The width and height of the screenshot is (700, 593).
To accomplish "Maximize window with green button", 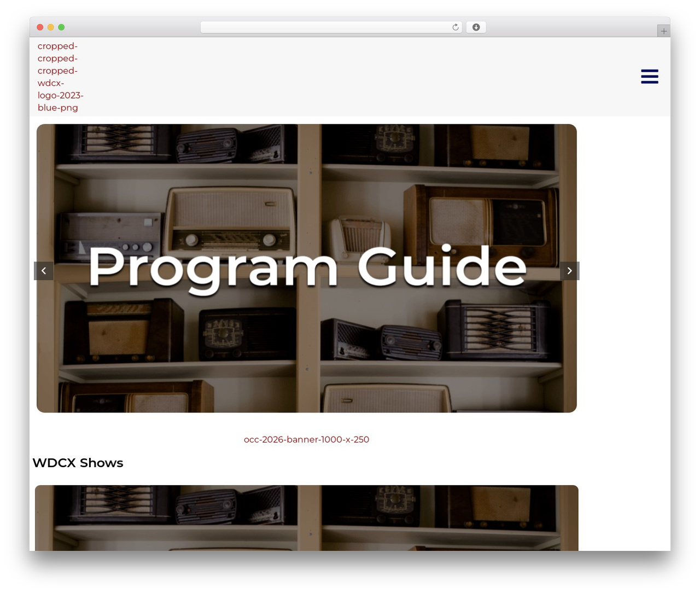I will [x=61, y=27].
